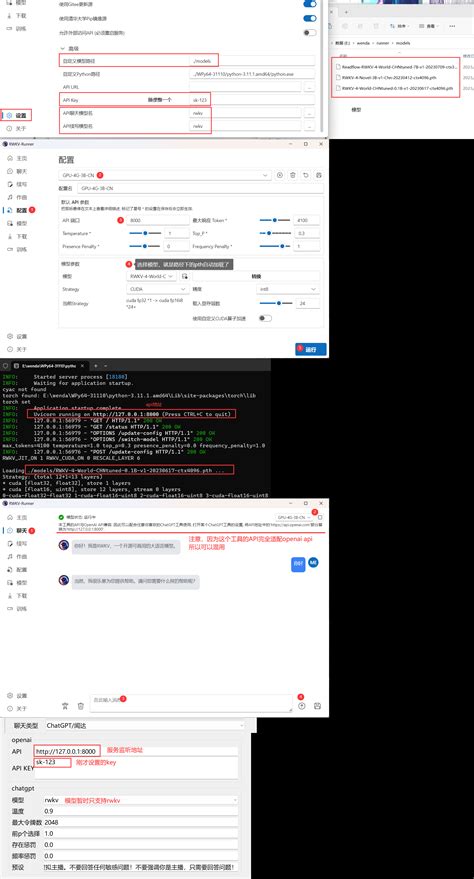Select Readflow-RWKV-4-World-CHNtuned-7B file in explorer
Screen dimensions: 474x879
pos(396,67)
